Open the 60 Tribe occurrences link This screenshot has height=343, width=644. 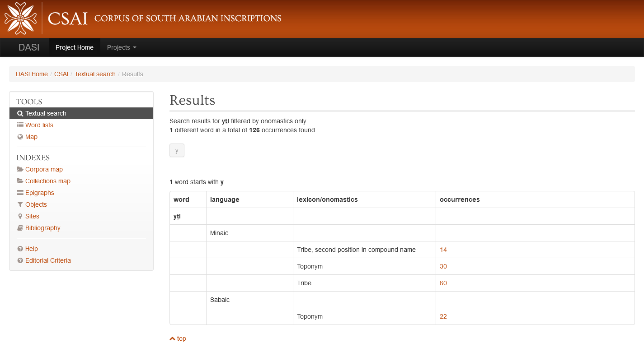[443, 283]
